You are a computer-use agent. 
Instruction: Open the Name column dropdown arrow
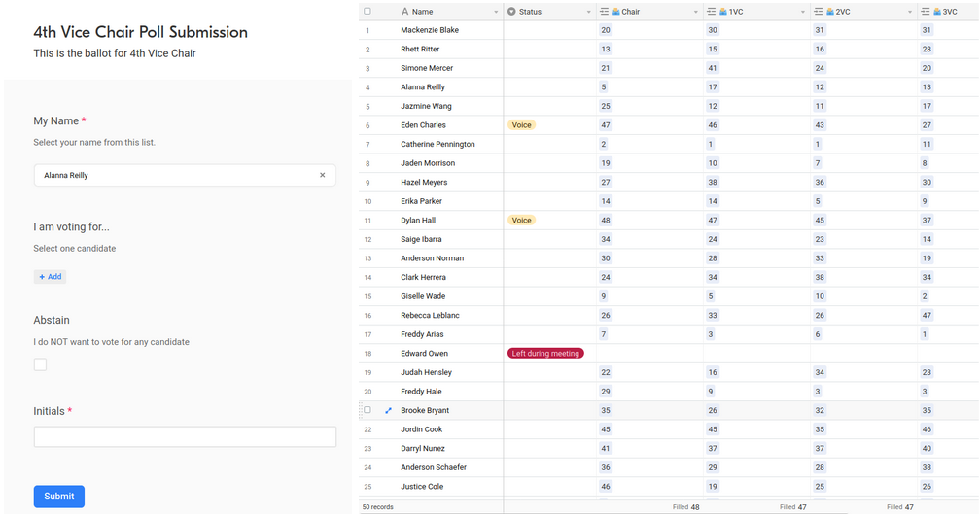tap(496, 12)
